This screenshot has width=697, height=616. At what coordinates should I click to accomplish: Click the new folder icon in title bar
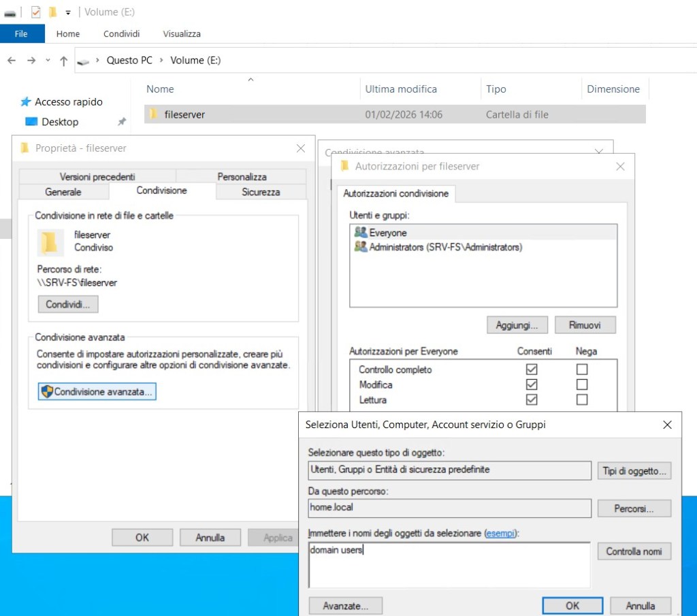(x=52, y=12)
